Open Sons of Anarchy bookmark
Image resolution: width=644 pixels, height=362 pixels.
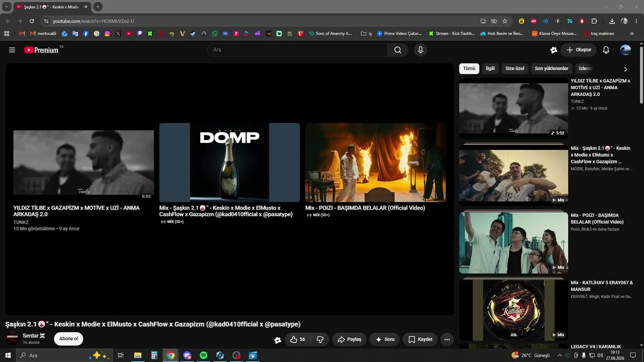[330, 34]
